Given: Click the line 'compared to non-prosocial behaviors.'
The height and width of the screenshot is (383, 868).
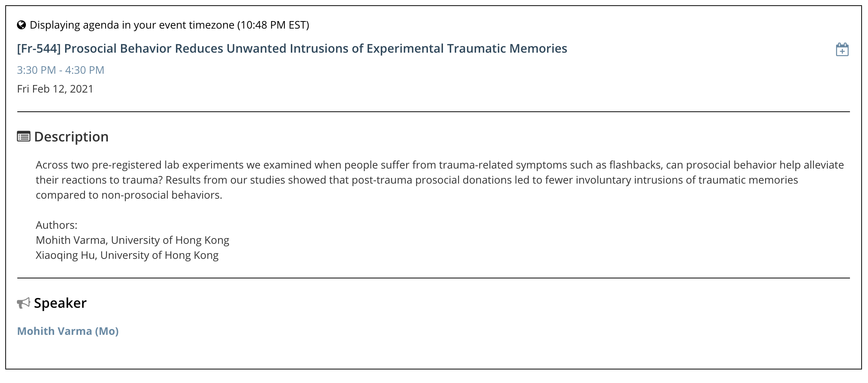Looking at the screenshot, I should point(129,195).
